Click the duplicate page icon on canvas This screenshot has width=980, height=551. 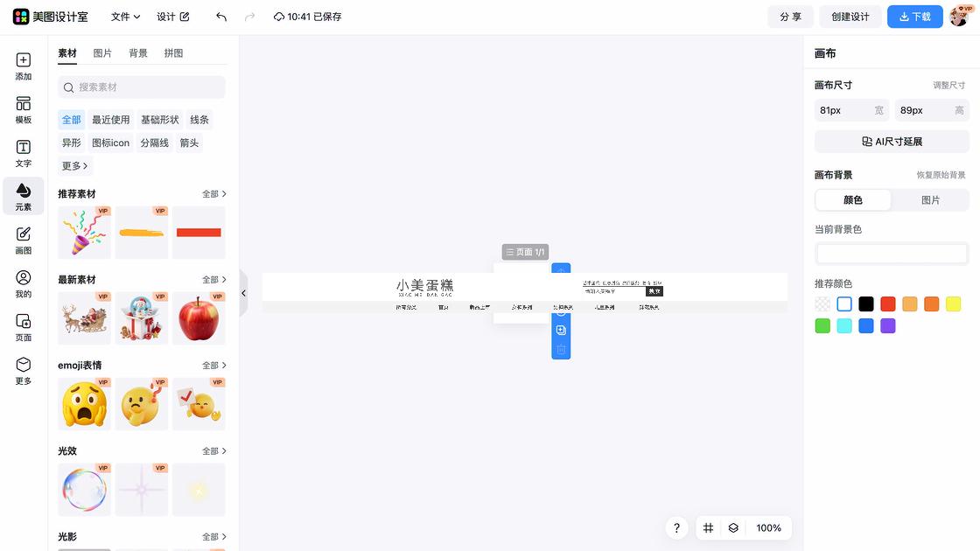pyautogui.click(x=561, y=330)
